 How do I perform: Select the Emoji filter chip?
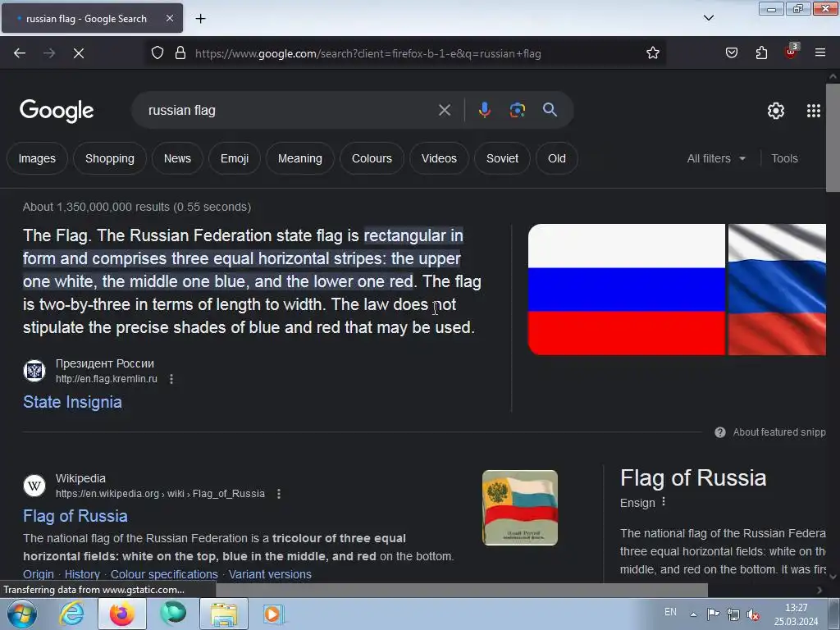pos(235,158)
